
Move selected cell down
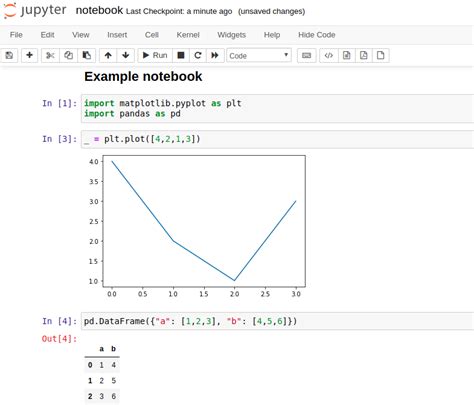point(126,55)
